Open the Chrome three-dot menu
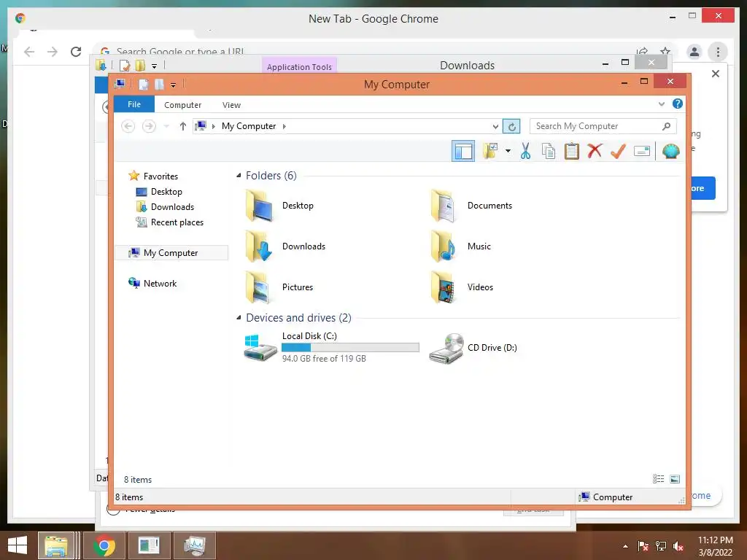Viewport: 747px width, 560px height. tap(718, 52)
